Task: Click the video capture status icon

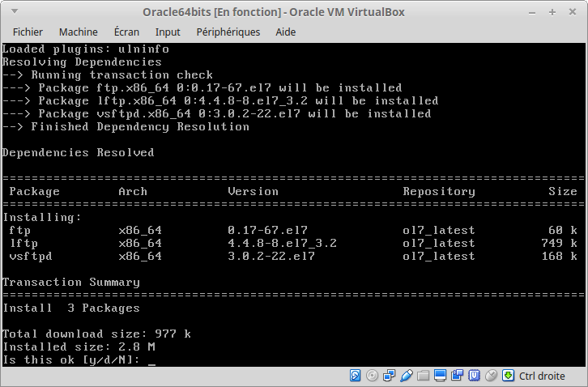Action: (457, 376)
